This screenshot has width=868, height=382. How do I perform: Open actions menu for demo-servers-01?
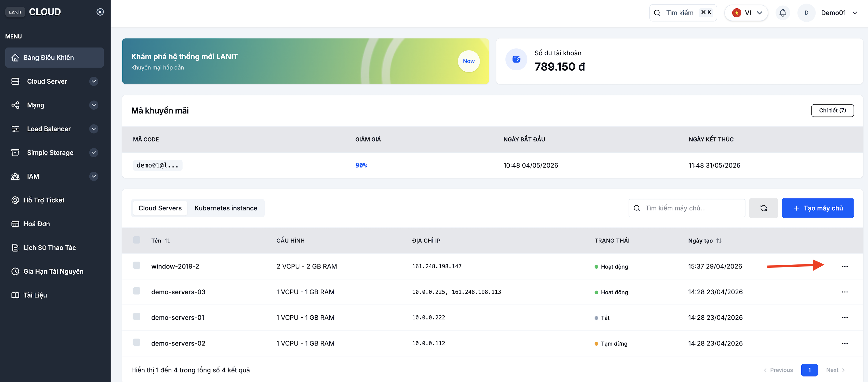[845, 317]
